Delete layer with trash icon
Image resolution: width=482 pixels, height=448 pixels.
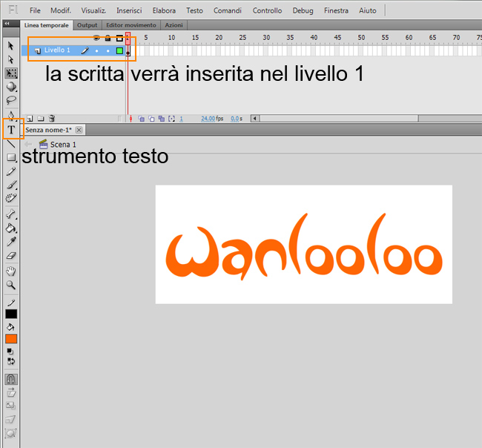(52, 119)
